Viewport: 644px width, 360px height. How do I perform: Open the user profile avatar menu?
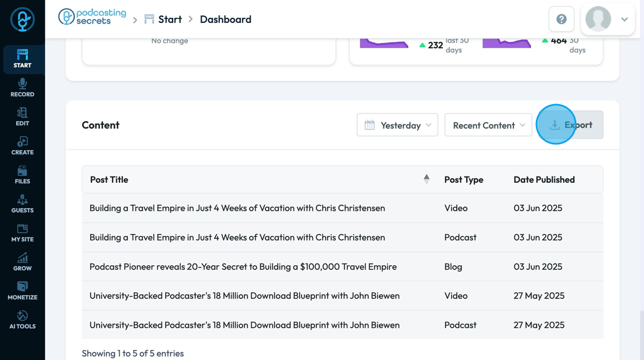pyautogui.click(x=607, y=20)
